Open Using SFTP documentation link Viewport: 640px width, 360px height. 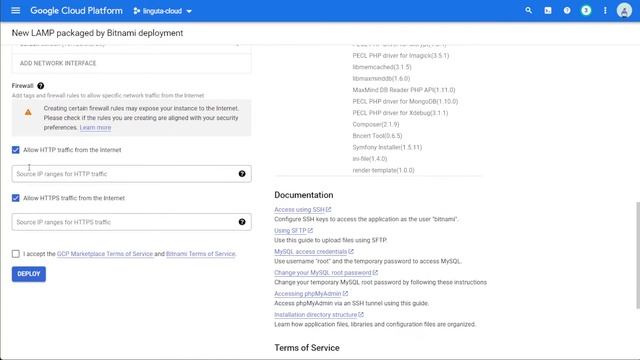[x=290, y=231]
